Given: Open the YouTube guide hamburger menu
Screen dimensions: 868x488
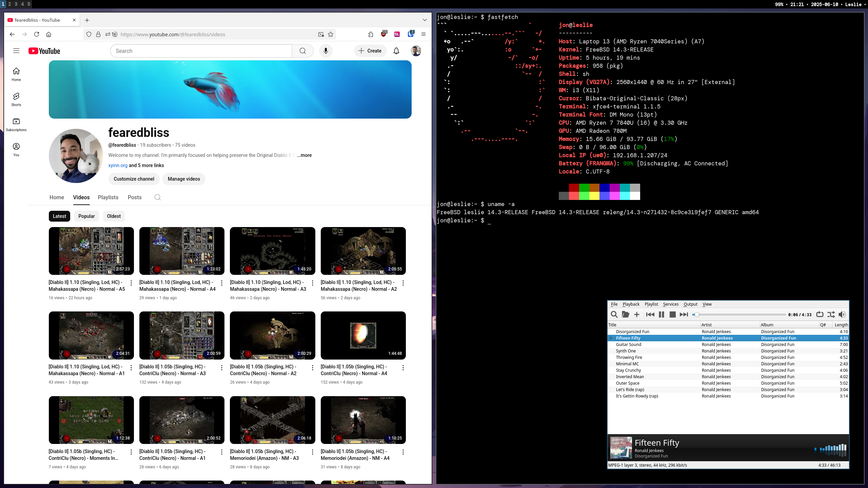Looking at the screenshot, I should [16, 51].
